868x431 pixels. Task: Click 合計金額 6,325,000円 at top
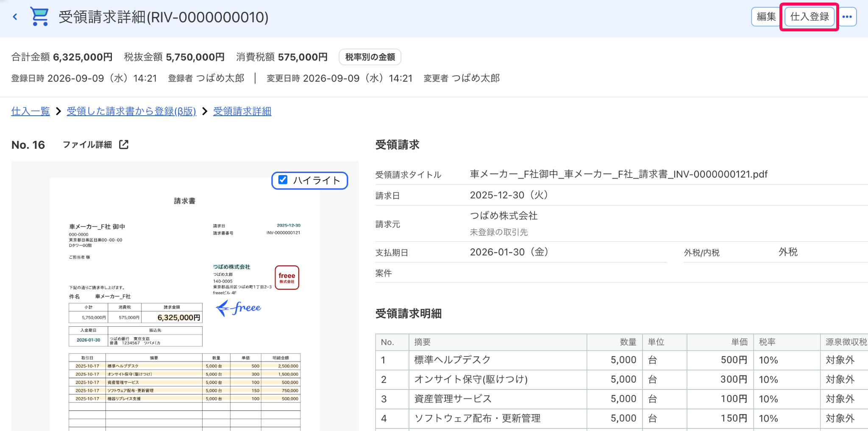(62, 57)
